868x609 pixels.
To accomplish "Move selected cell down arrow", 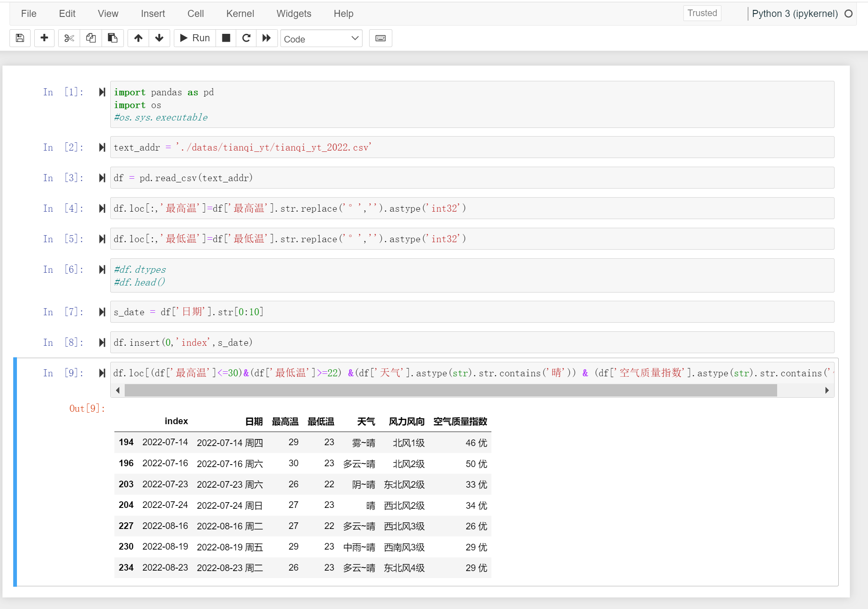I will (159, 38).
